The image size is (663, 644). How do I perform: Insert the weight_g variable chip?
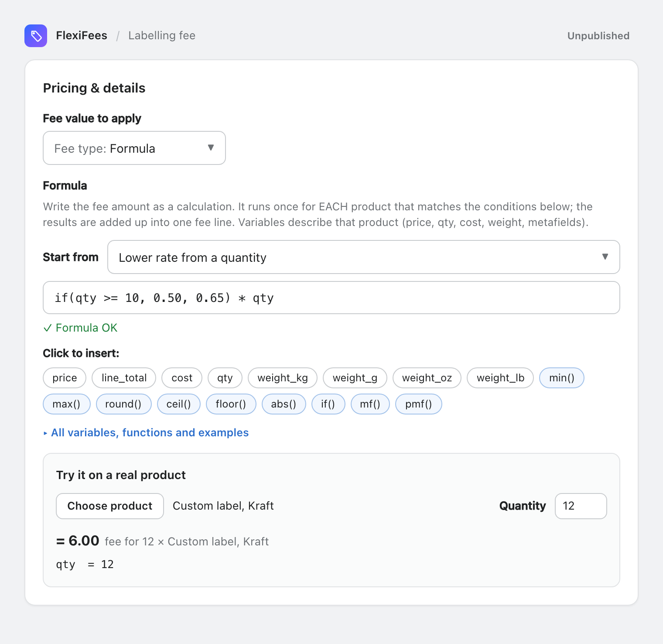coord(355,378)
